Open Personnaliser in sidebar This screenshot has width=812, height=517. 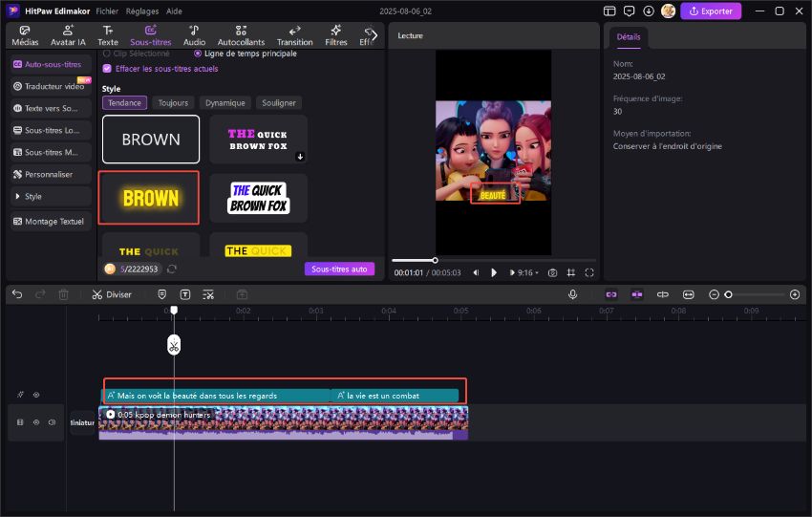pyautogui.click(x=51, y=174)
